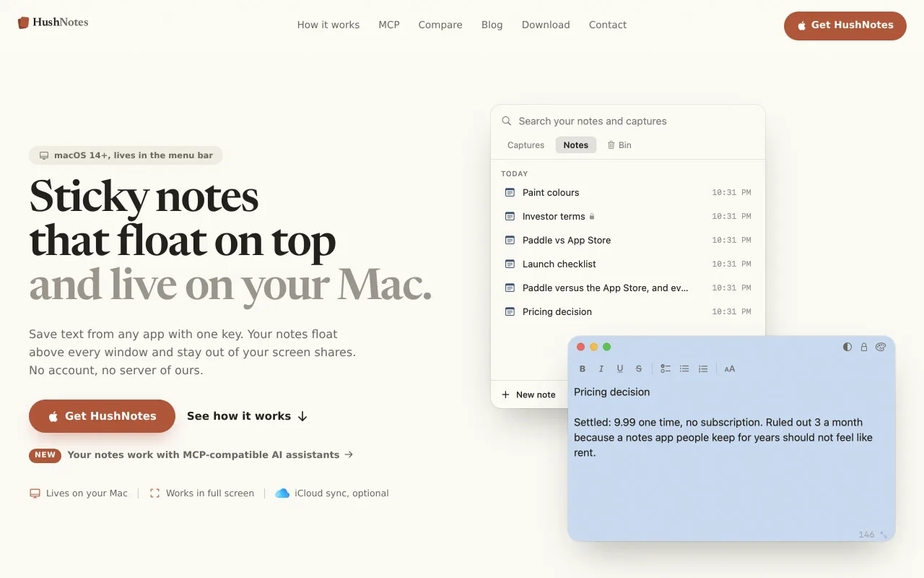Screen dimensions: 924x578
Task: Click the macOS 14+ menu bar badge
Action: [126, 155]
